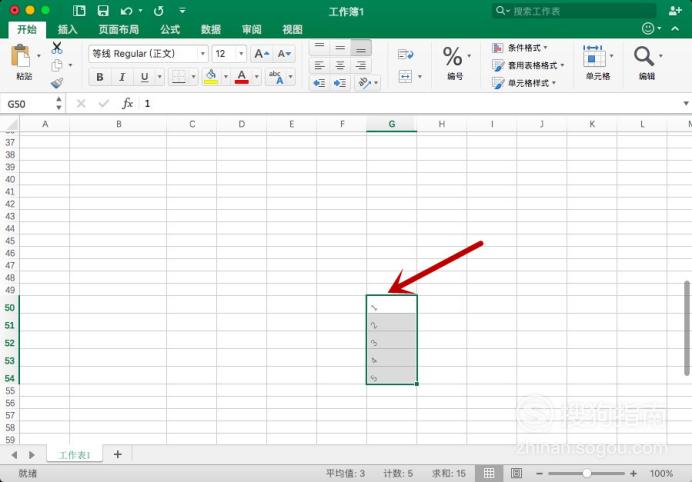
Task: Undo the last action
Action: click(x=127, y=11)
